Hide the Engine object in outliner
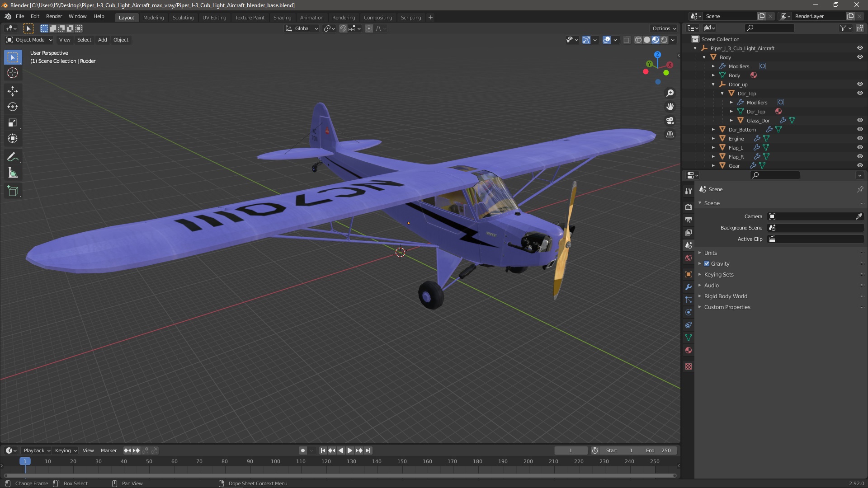This screenshot has width=868, height=488. (x=860, y=138)
